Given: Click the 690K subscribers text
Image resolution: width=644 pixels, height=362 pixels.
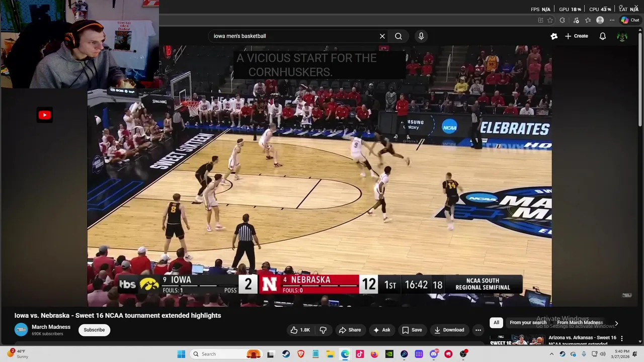Looking at the screenshot, I should [x=47, y=334].
